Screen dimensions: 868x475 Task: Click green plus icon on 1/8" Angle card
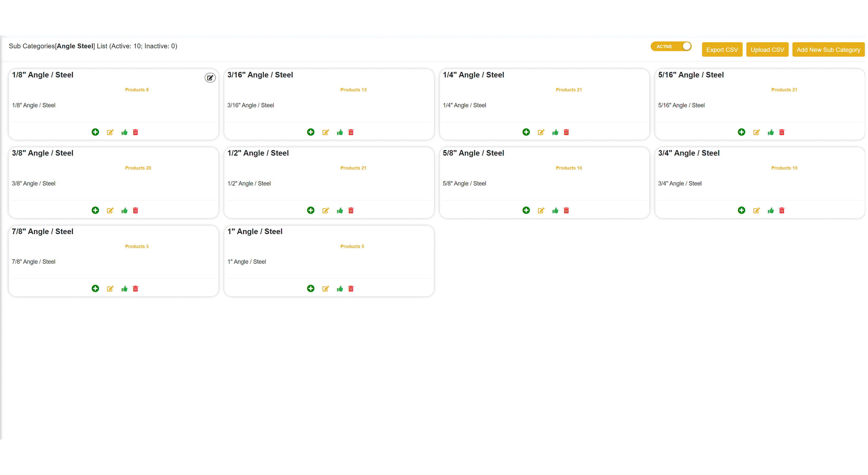click(x=95, y=132)
